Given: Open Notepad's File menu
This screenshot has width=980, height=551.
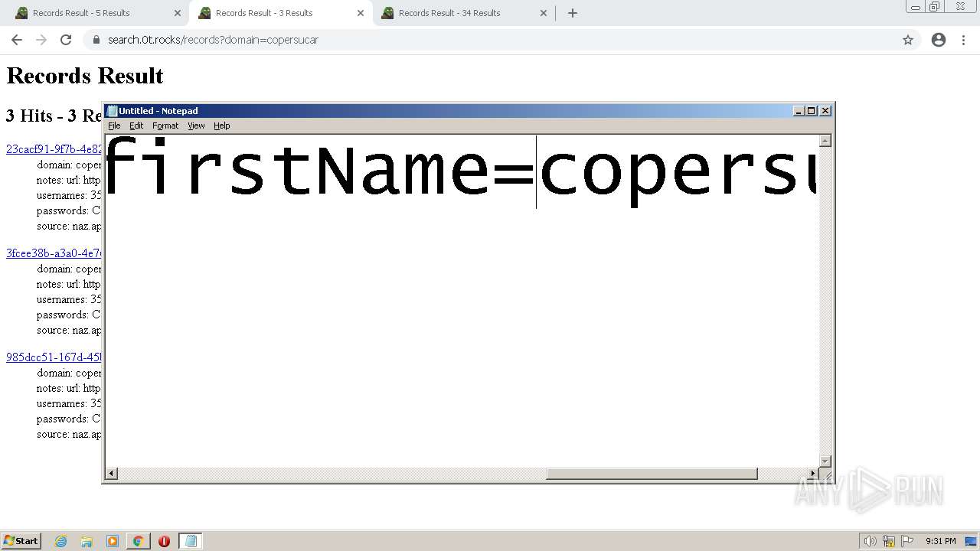Looking at the screenshot, I should coord(114,126).
